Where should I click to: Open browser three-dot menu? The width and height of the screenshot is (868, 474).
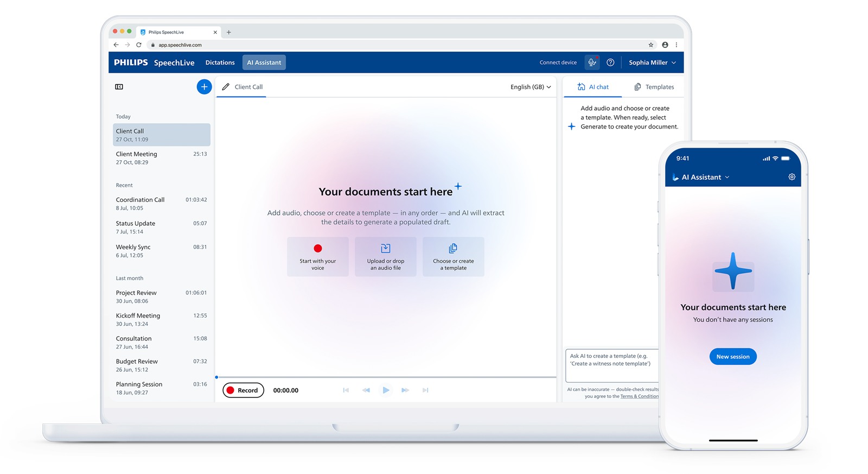tap(676, 45)
